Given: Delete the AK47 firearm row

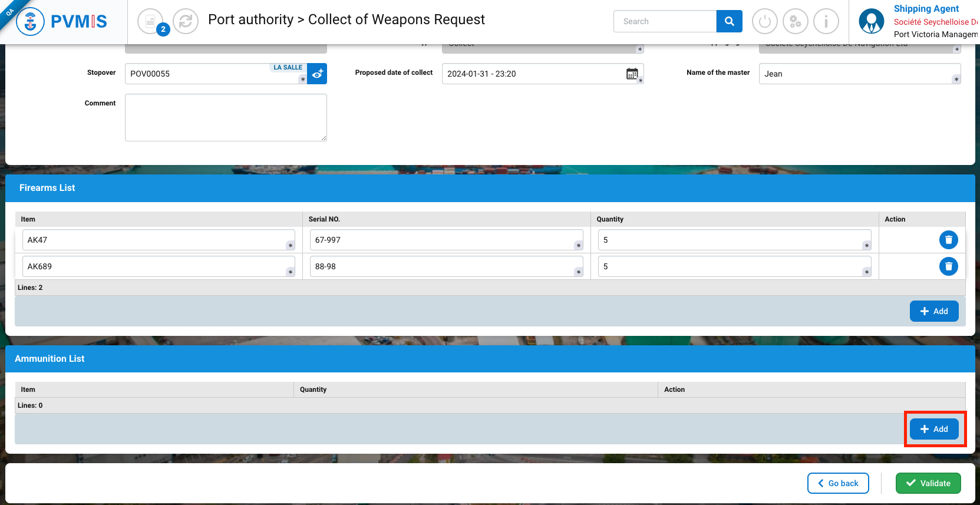Looking at the screenshot, I should pos(948,240).
